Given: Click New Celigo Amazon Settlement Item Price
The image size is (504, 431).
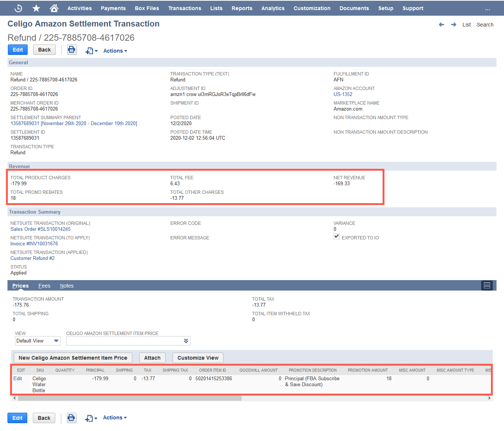Looking at the screenshot, I should point(73,358).
